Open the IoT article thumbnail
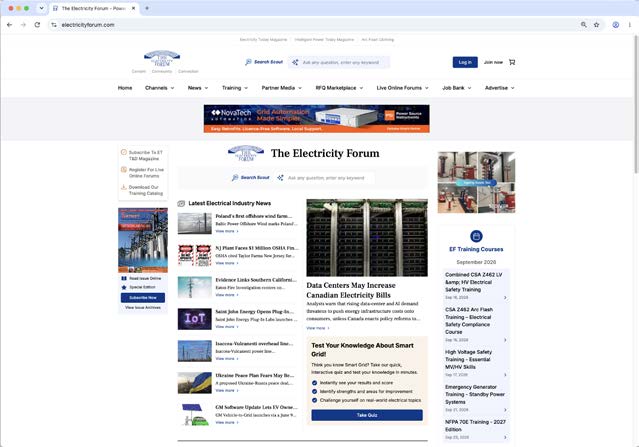 pos(194,319)
